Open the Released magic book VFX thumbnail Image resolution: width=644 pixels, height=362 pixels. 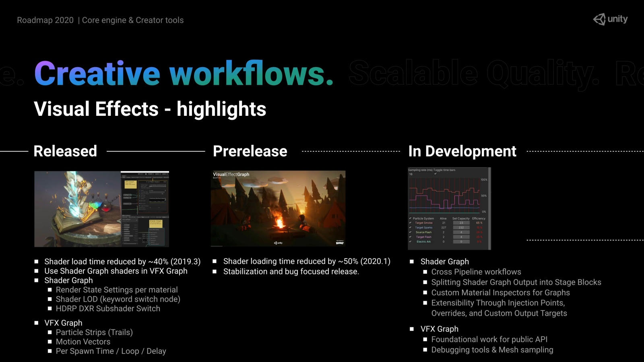101,209
